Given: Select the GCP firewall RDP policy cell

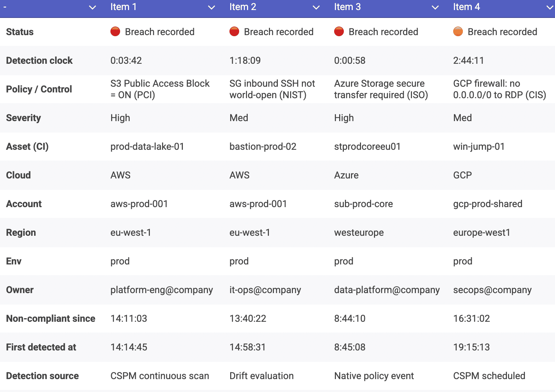Looking at the screenshot, I should (499, 89).
